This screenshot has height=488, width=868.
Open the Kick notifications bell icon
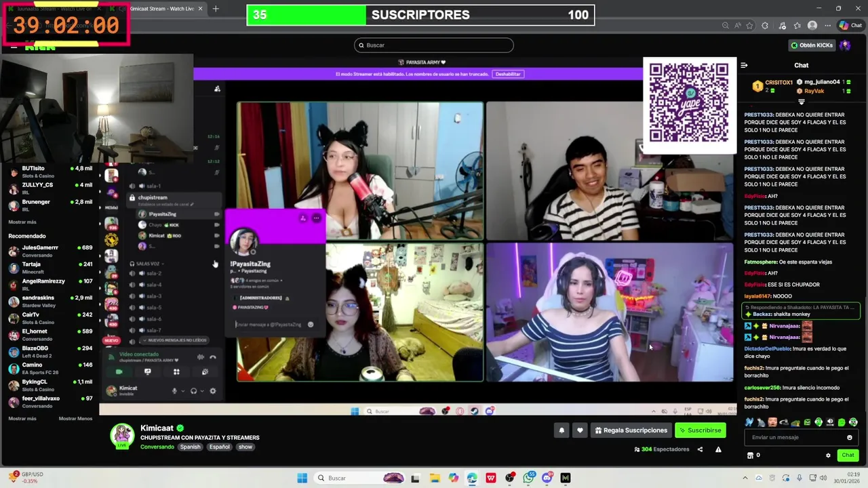pos(561,430)
